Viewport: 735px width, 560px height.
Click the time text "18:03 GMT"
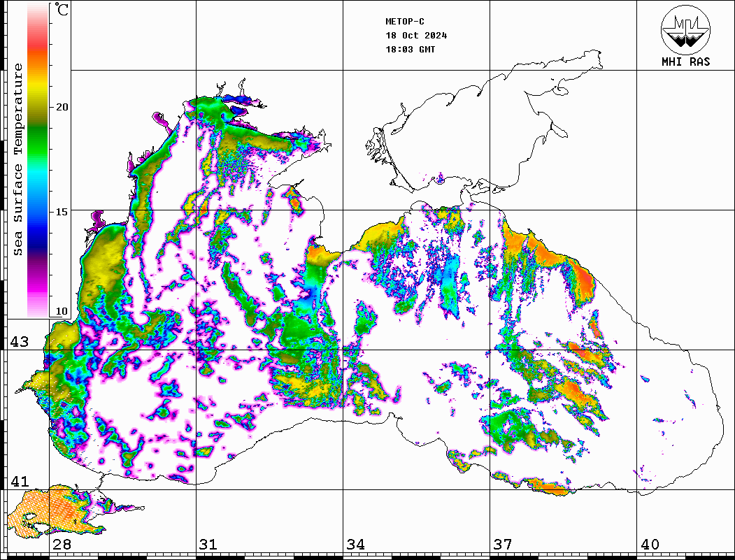pos(411,49)
